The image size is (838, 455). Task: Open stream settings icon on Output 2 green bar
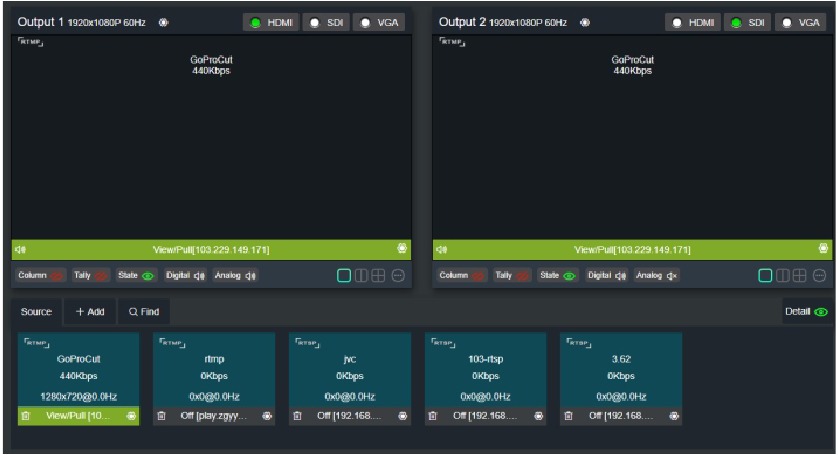click(823, 249)
